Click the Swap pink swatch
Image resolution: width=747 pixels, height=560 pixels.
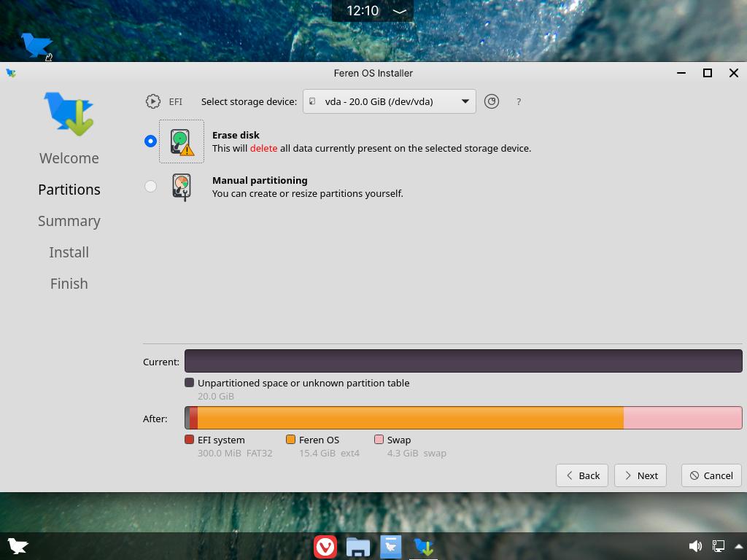coord(379,440)
